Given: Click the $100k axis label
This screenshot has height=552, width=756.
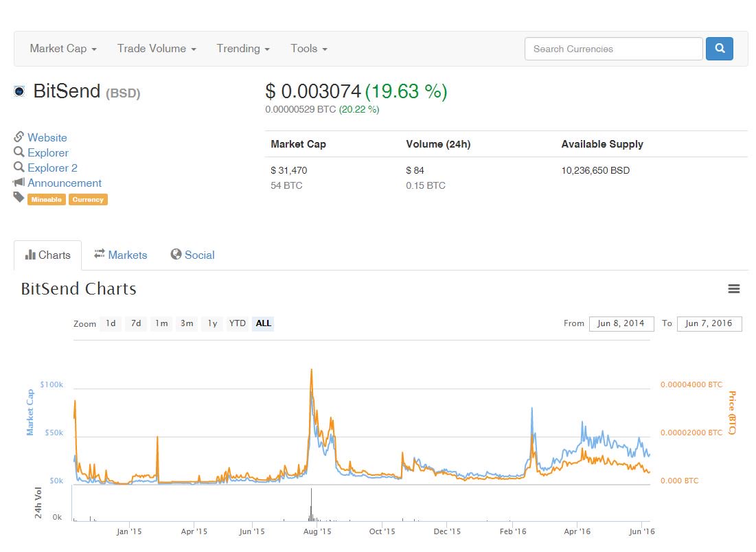Looking at the screenshot, I should point(51,384).
